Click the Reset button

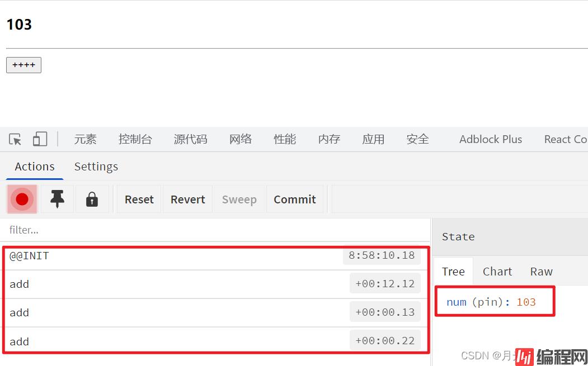click(x=139, y=199)
